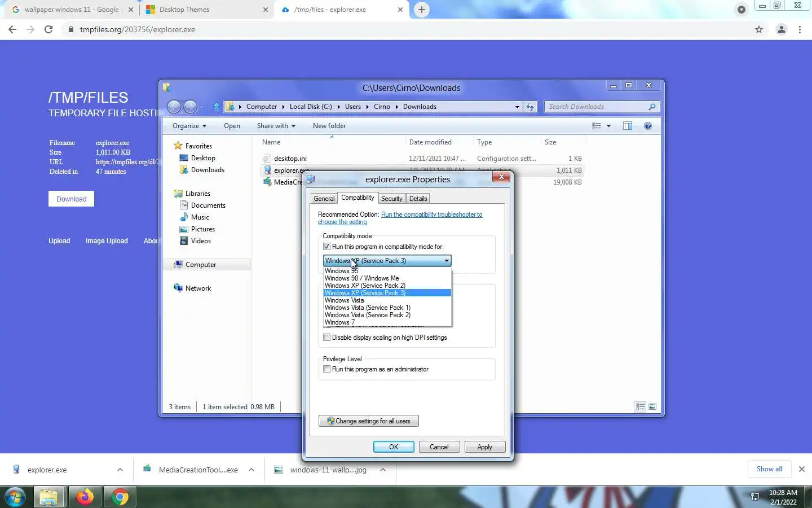Close the Chrome downloads bar
The height and width of the screenshot is (508, 812).
pos(801,469)
